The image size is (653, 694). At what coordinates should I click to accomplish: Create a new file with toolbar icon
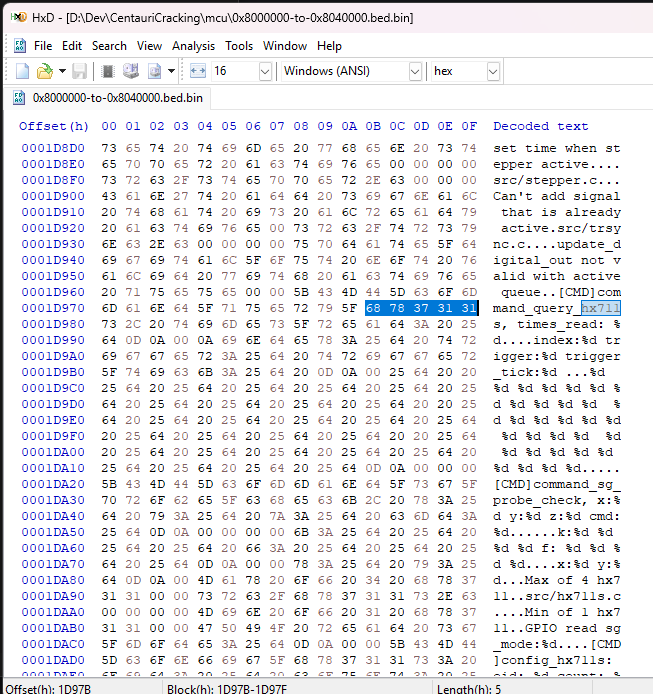click(x=22, y=71)
